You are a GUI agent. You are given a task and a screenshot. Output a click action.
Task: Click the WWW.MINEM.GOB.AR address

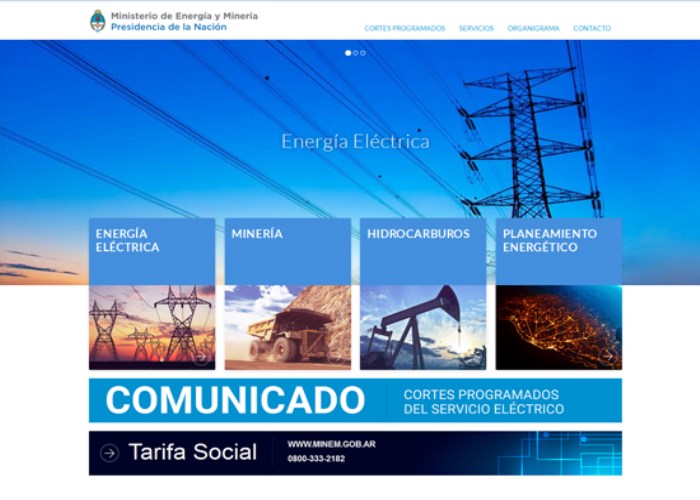point(332,444)
